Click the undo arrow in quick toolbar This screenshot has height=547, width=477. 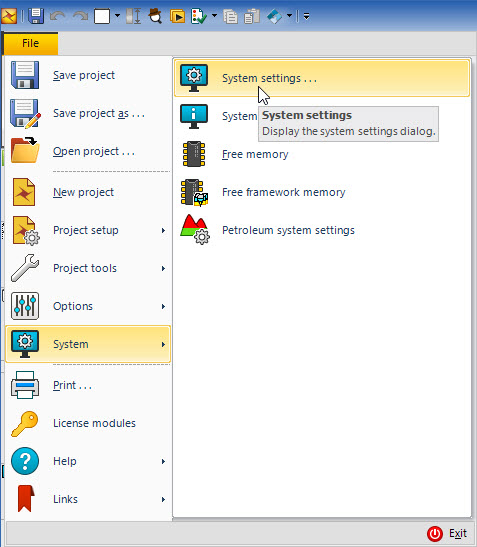(58, 16)
